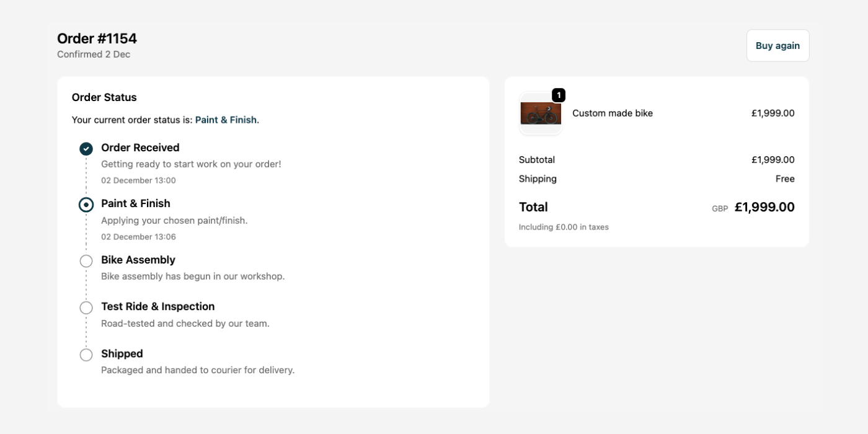The image size is (868, 434).
Task: Click the Order Status heading
Action: click(104, 97)
